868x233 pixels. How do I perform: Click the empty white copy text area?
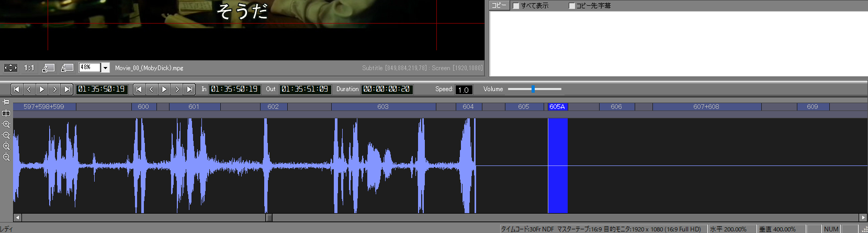click(678, 44)
